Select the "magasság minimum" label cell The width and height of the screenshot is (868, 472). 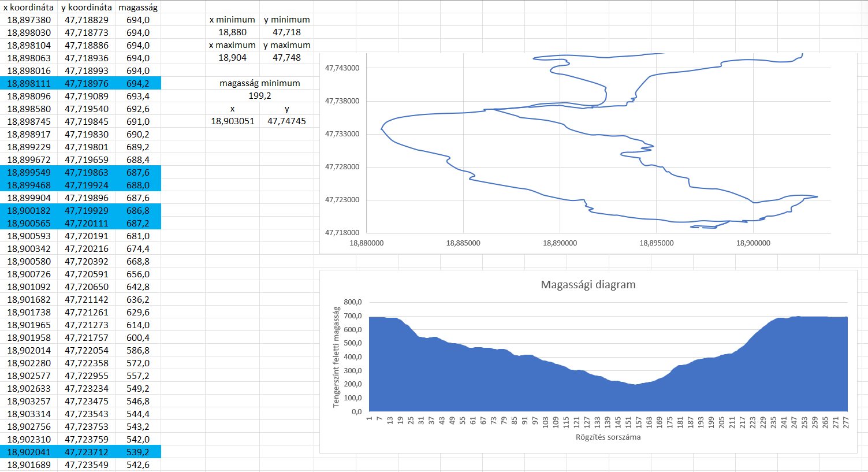pyautogui.click(x=259, y=83)
